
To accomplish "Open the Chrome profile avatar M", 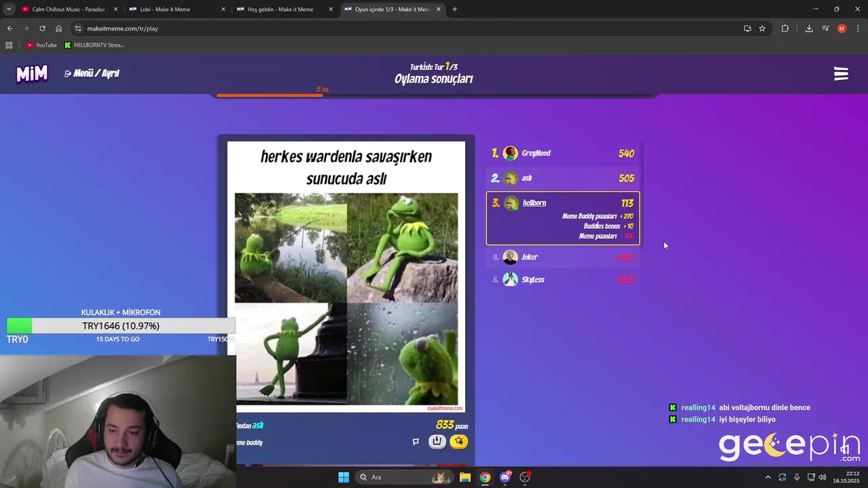I will point(842,28).
